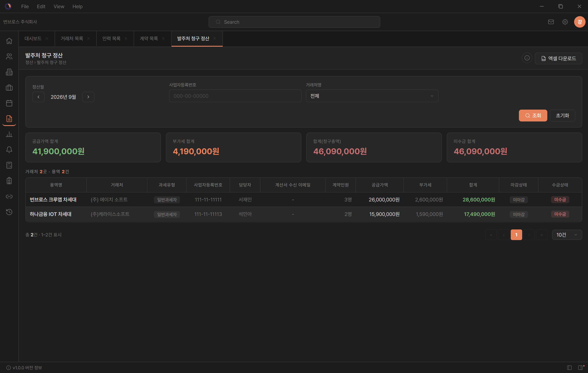588x373 pixels.
Task: Click the info circle icon near Excel download
Action: 527,58
